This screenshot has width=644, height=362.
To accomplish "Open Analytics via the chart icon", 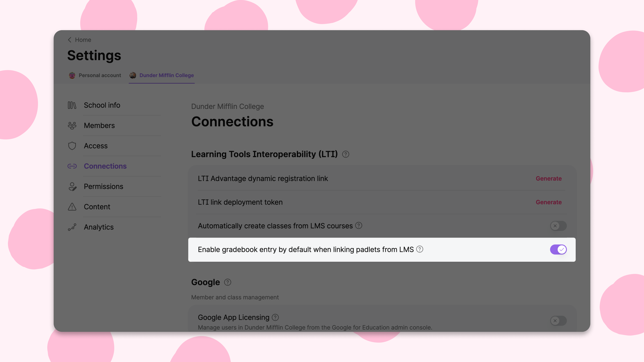I will pos(72,227).
